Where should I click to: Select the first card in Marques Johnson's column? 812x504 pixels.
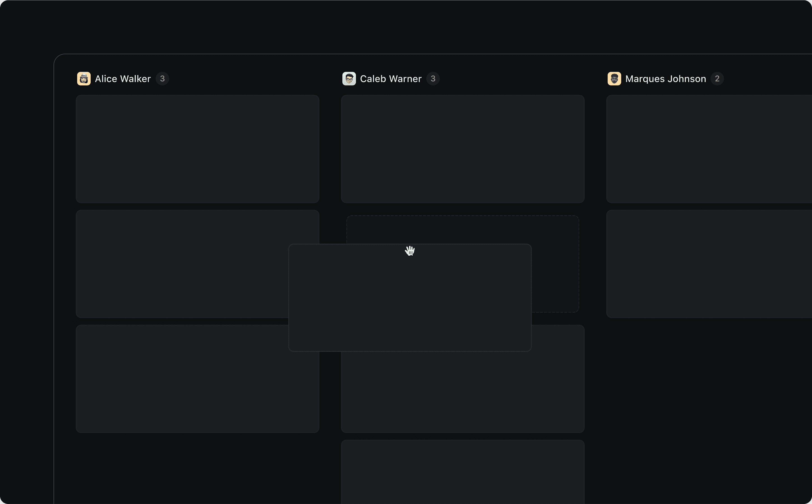pos(709,149)
